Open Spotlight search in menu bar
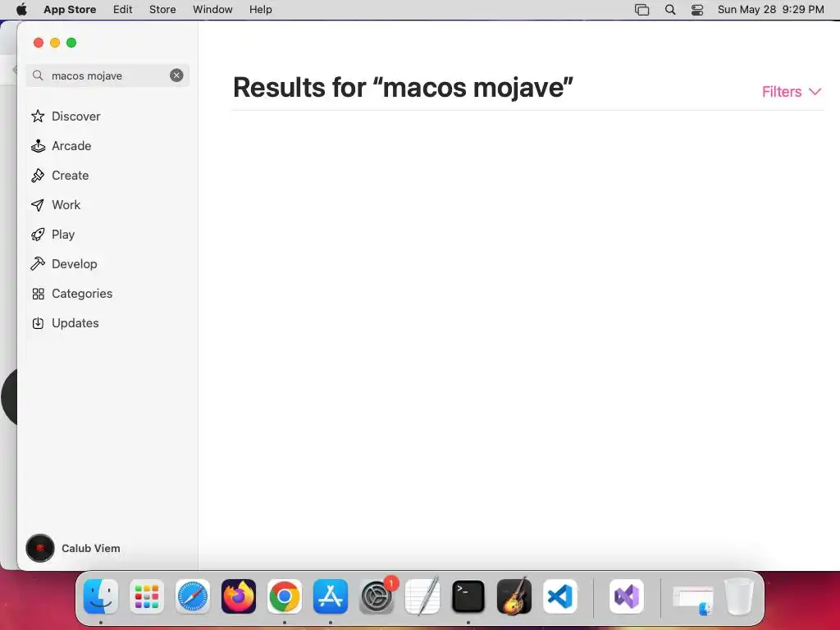 click(669, 10)
